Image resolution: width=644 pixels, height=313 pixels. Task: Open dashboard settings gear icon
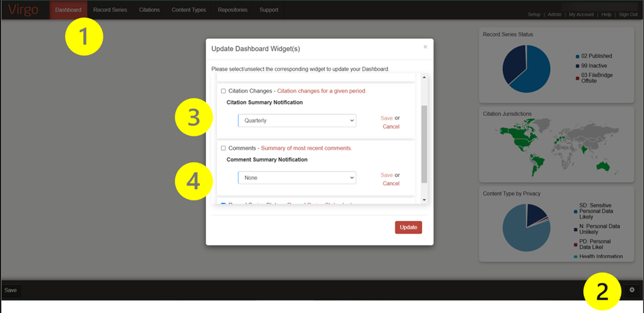tap(631, 290)
